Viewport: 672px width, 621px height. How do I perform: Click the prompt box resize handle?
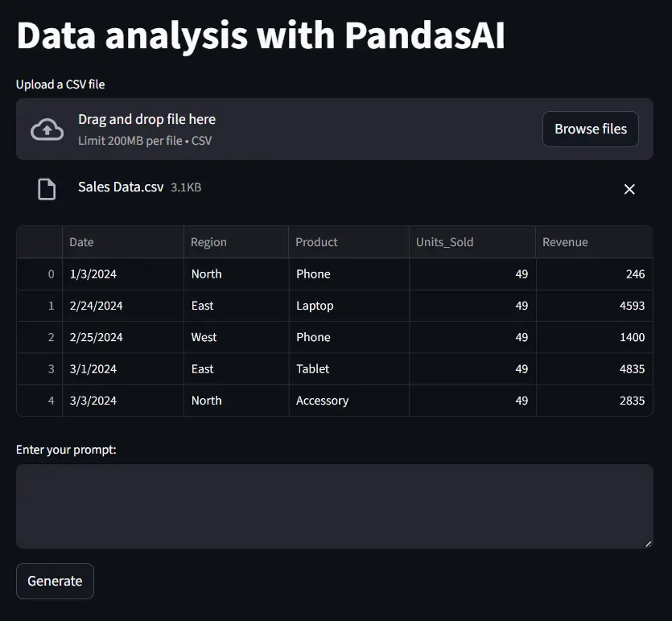[x=648, y=544]
